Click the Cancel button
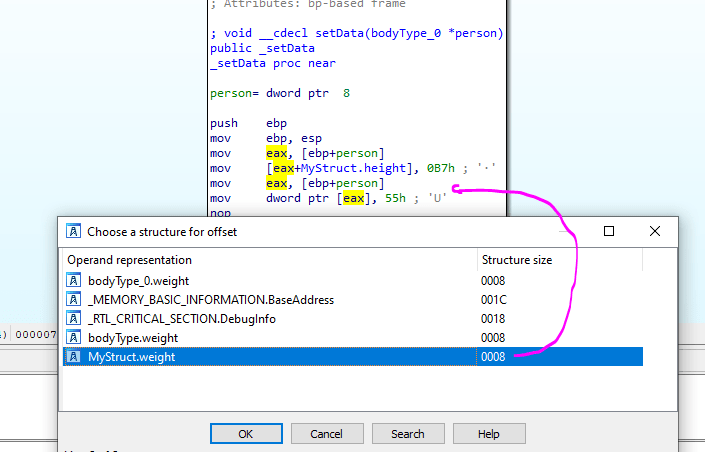 (327, 434)
